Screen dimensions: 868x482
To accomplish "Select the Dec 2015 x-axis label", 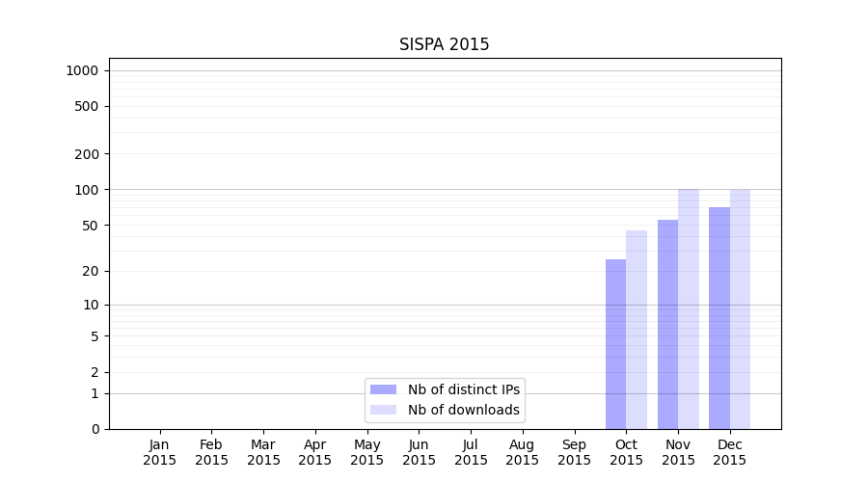I will 730,452.
